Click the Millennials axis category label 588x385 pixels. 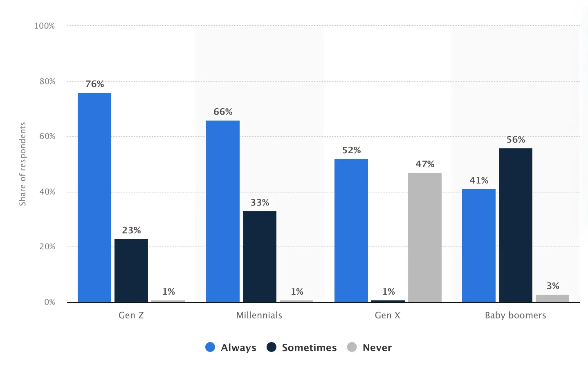259,315
